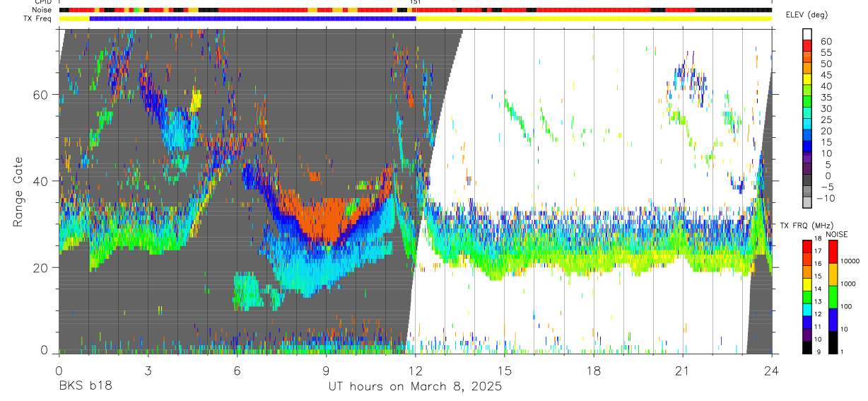868x401 pixels.
Task: Pick the black swatch in TX FRQ colorbar
Action: click(x=807, y=347)
